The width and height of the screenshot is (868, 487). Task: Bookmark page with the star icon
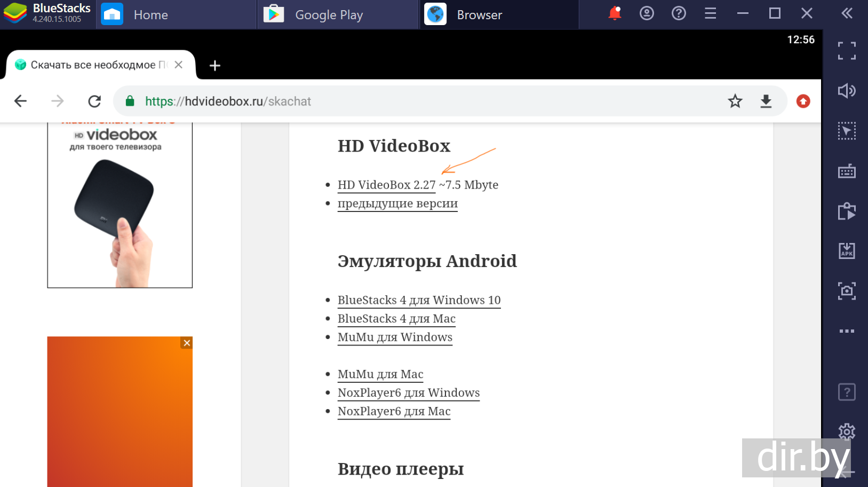(735, 101)
